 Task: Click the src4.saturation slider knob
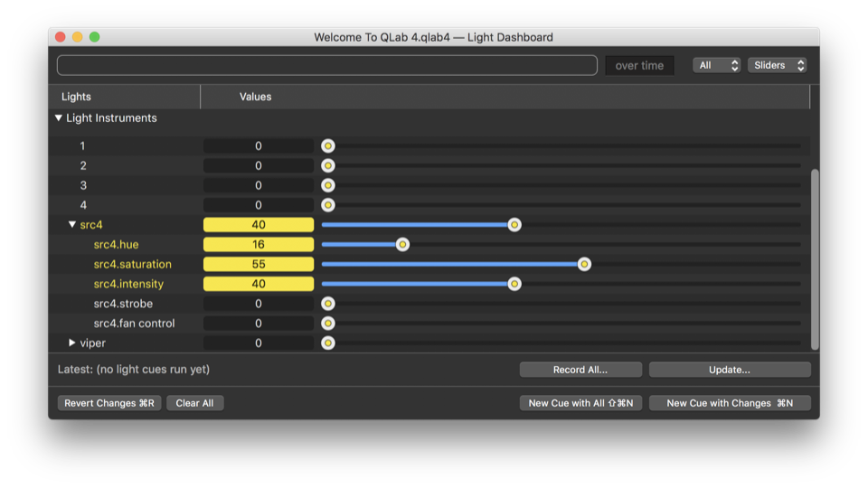[584, 265]
